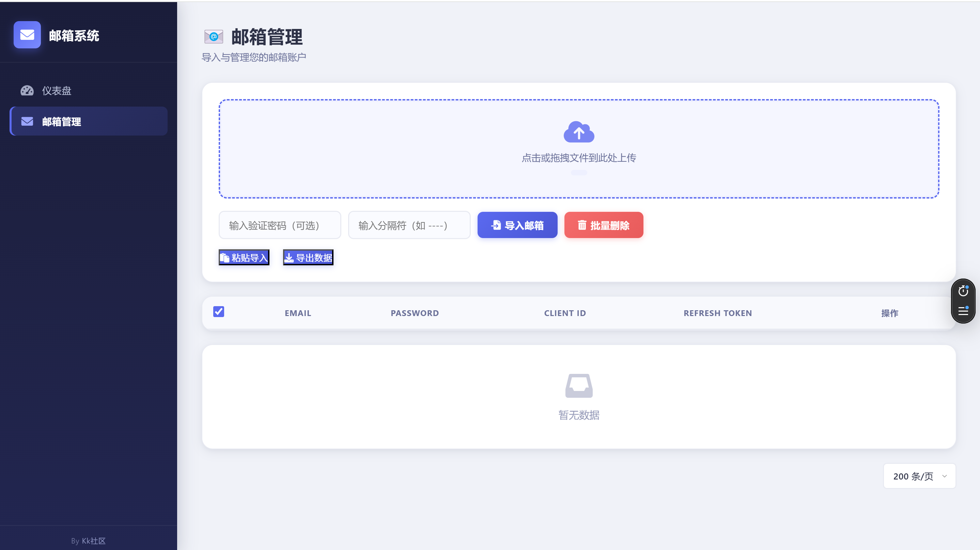Click the 导入邮箱 button

(517, 225)
